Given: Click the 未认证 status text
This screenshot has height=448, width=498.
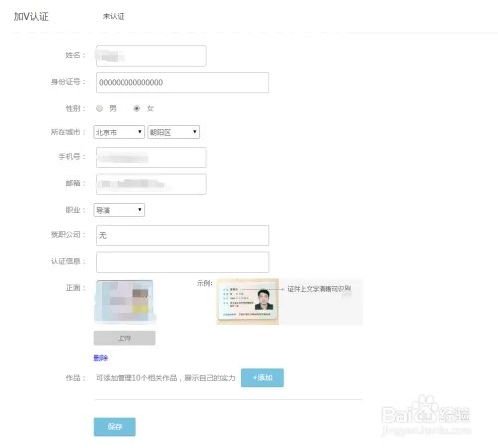Looking at the screenshot, I should 114,16.
